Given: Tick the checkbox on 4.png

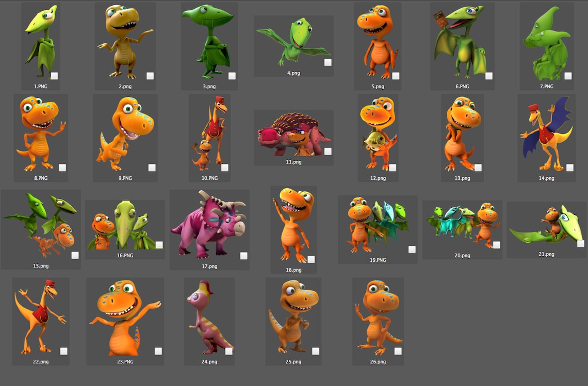Looking at the screenshot, I should (x=328, y=61).
